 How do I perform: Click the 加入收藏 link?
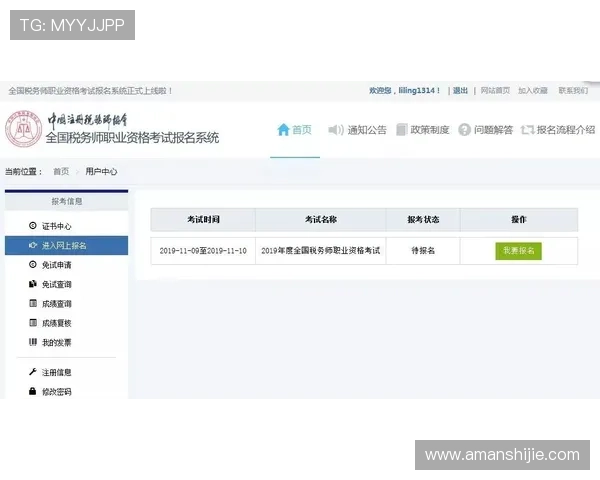pos(533,90)
